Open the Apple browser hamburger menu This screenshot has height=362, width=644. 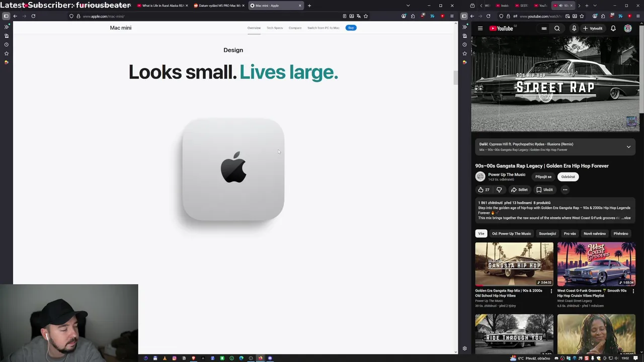[452, 16]
